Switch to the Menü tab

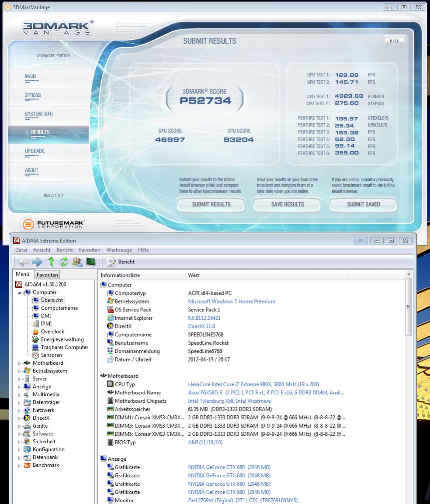23,274
